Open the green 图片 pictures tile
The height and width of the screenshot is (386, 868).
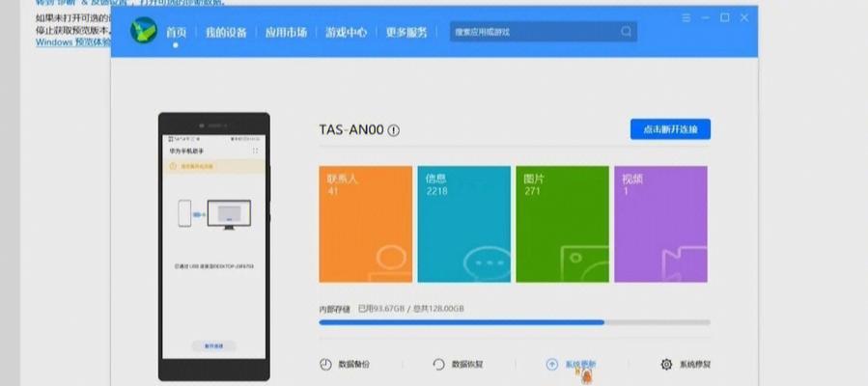(x=563, y=224)
